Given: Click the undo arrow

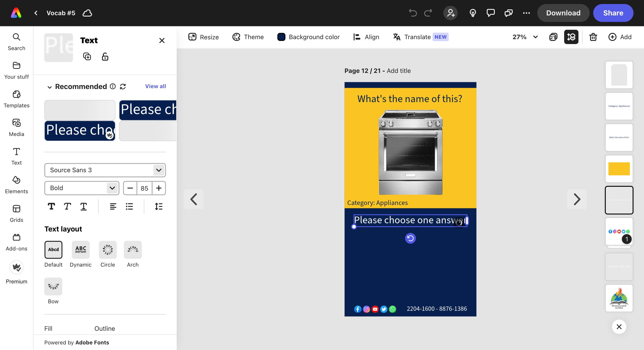Looking at the screenshot, I should click(x=412, y=13).
